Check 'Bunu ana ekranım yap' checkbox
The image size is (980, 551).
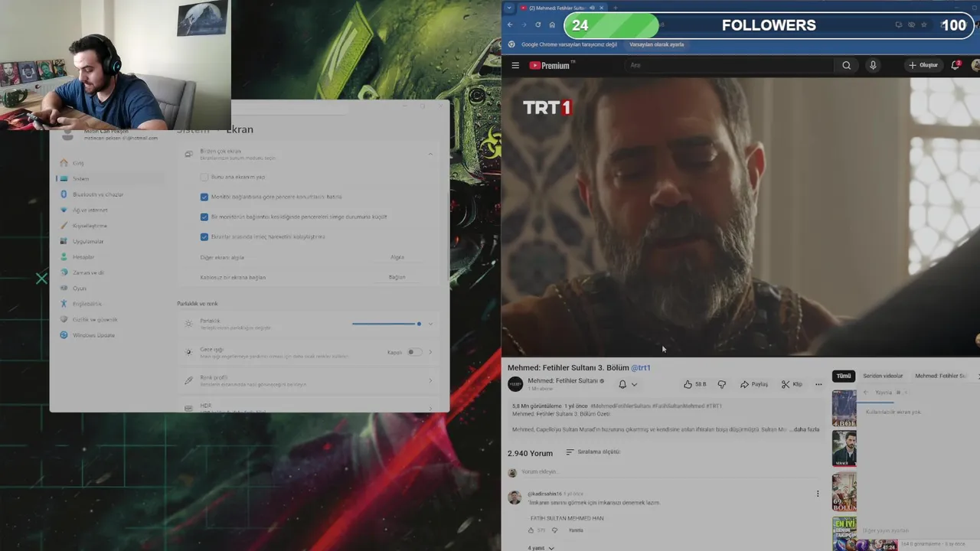pyautogui.click(x=204, y=177)
